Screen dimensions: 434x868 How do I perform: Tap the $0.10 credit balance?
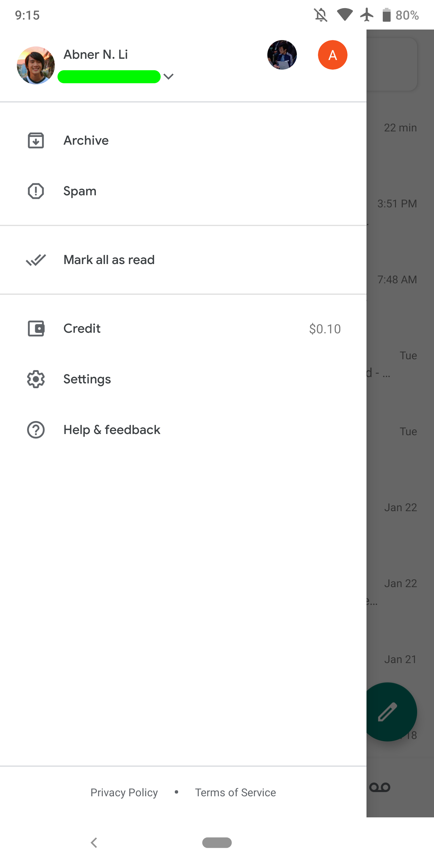325,329
